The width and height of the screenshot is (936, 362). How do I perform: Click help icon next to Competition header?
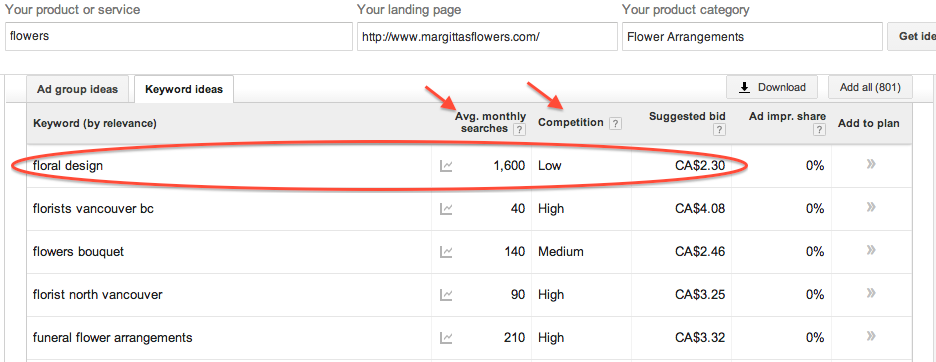(x=615, y=124)
